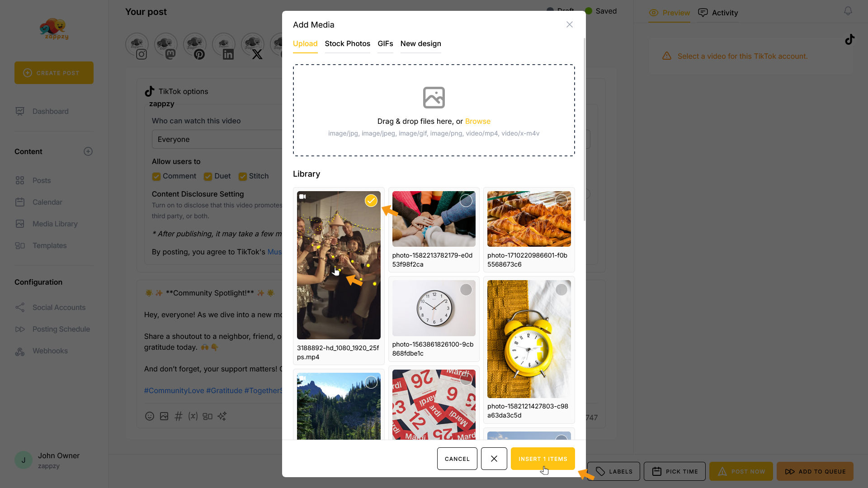Viewport: 868px width, 488px height.
Task: Open the Activity tab
Action: 718,13
